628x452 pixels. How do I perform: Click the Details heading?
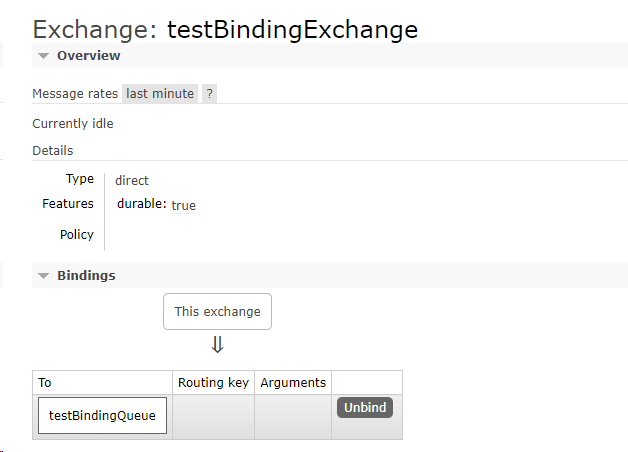(53, 151)
